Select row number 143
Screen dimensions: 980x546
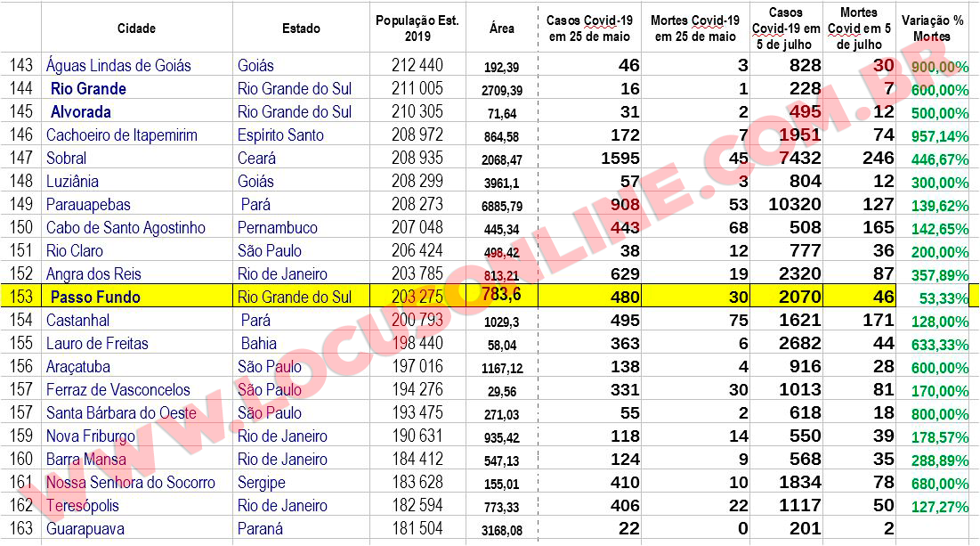[x=21, y=65]
